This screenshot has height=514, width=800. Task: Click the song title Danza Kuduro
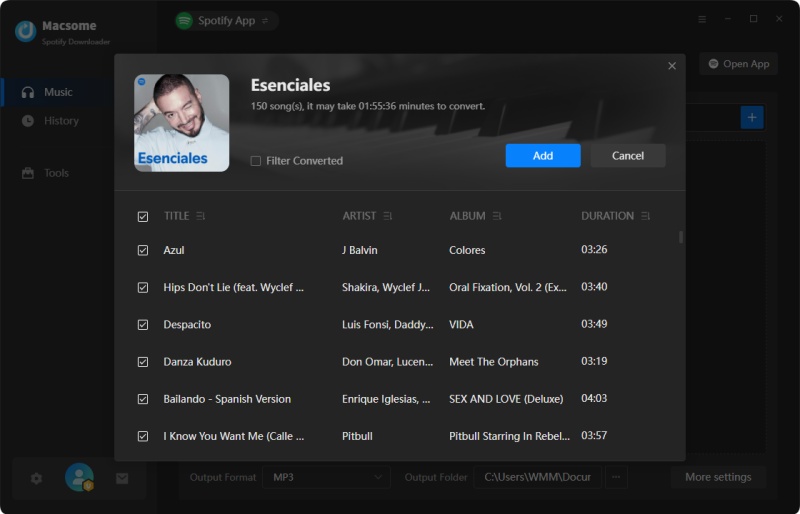[x=197, y=362]
